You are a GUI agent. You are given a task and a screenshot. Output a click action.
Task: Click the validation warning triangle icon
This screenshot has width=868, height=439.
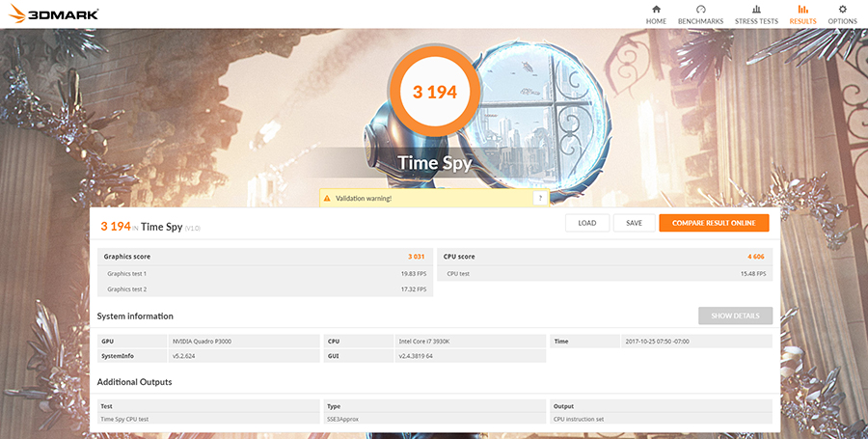[x=328, y=198]
